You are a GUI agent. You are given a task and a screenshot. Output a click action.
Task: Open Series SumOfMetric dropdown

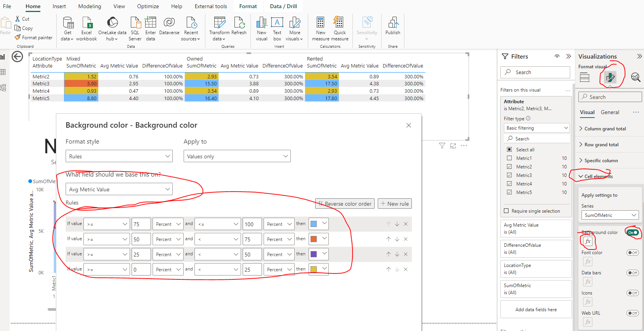tap(610, 215)
